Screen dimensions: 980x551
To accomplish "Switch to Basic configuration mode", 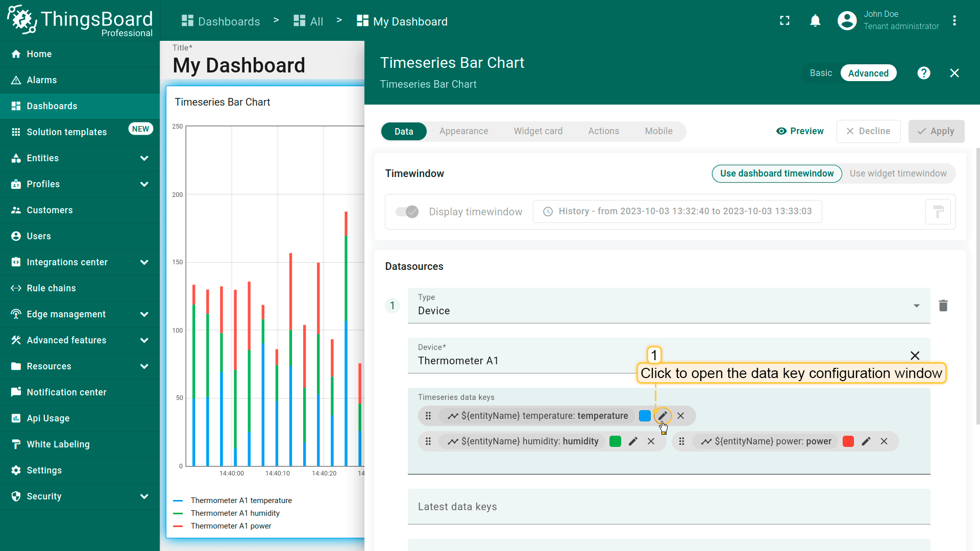I will [821, 73].
